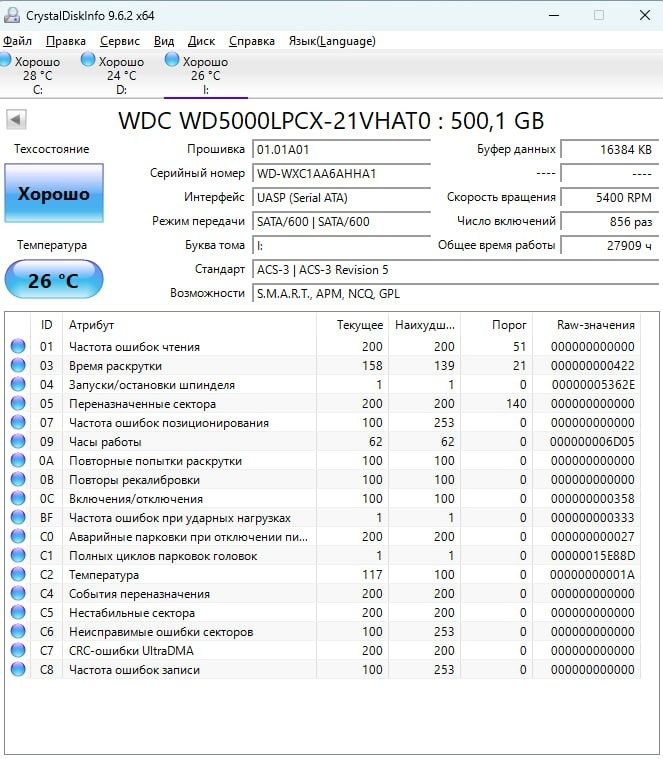Open the Диск menu
663x759 pixels.
click(201, 41)
